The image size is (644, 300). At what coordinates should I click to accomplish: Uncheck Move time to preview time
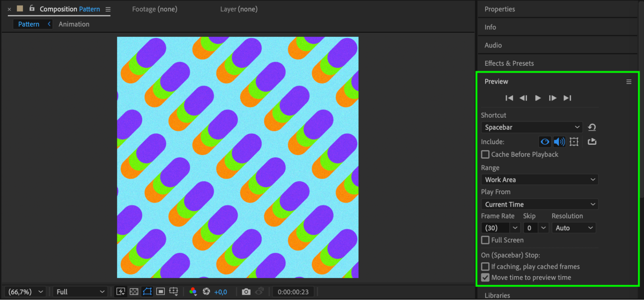pyautogui.click(x=485, y=277)
